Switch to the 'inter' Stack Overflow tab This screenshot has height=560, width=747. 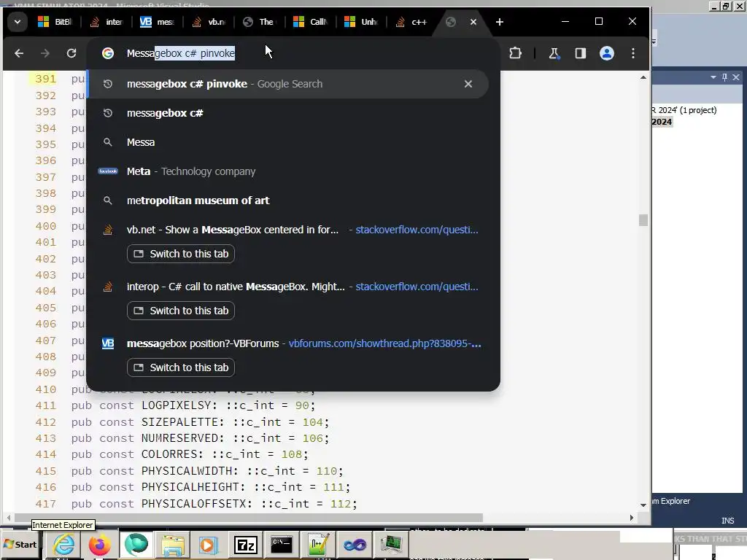click(x=107, y=22)
